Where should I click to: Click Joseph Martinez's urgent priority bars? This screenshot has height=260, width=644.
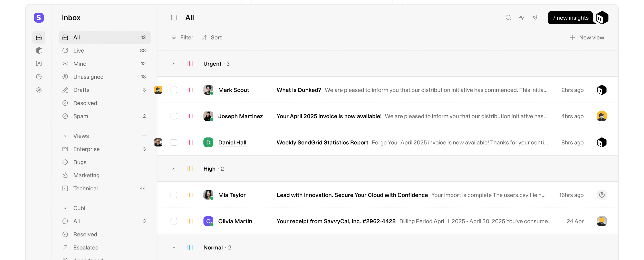point(190,116)
